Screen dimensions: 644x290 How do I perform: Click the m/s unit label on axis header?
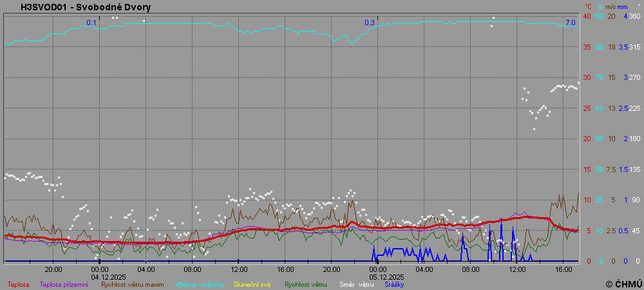(612, 6)
